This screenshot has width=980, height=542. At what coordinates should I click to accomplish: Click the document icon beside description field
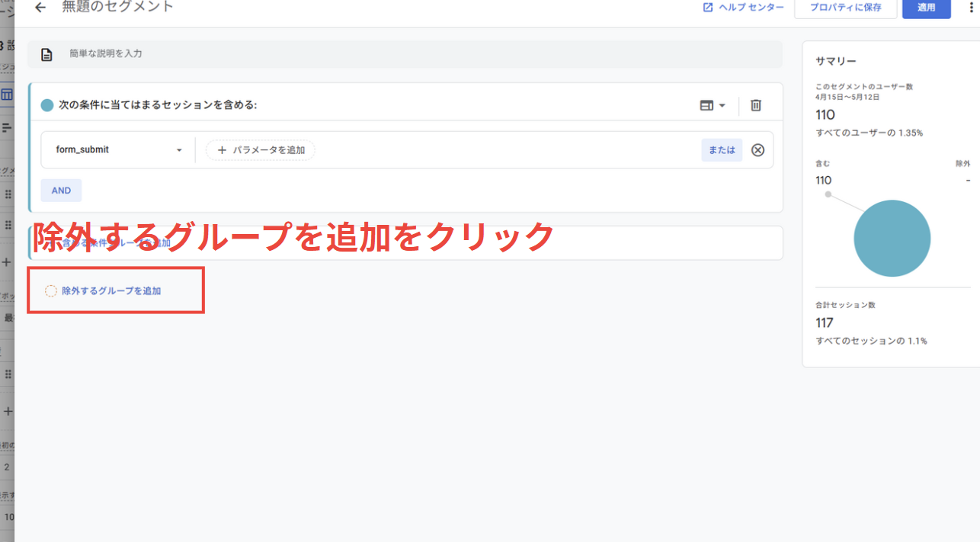point(47,54)
